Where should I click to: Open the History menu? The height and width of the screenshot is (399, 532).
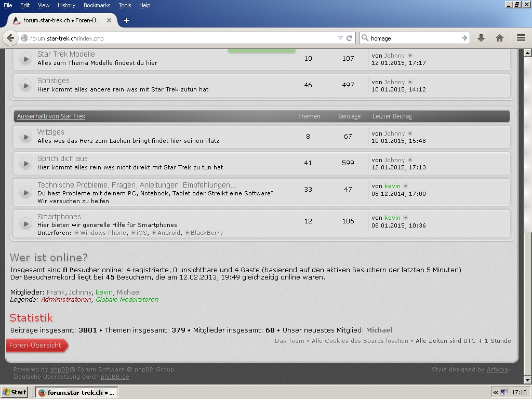(x=66, y=5)
